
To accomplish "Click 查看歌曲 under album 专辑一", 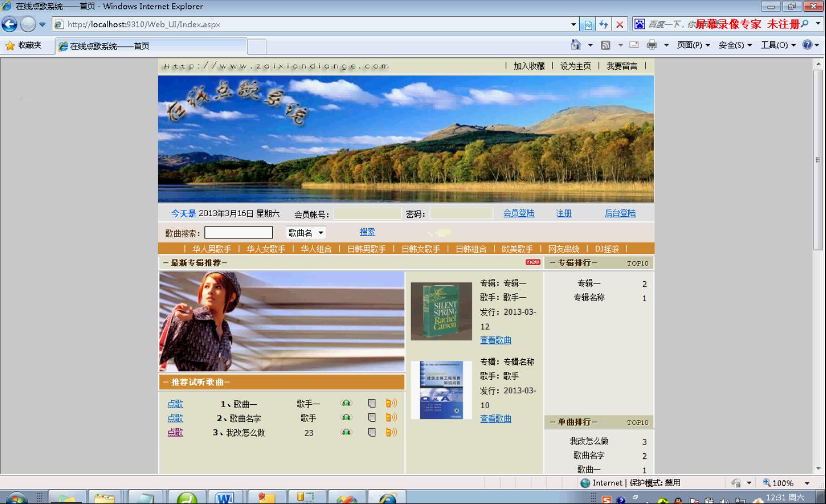I will pyautogui.click(x=496, y=340).
